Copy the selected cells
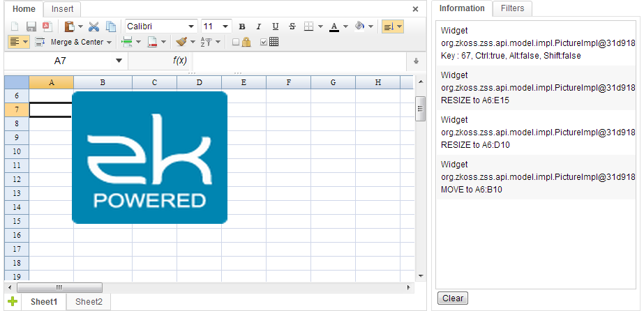644x311 pixels. [x=111, y=26]
